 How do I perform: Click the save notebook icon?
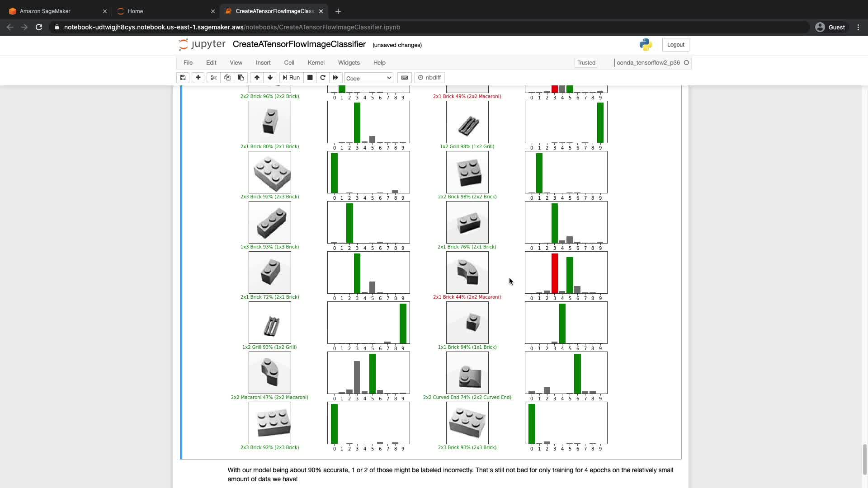click(183, 78)
